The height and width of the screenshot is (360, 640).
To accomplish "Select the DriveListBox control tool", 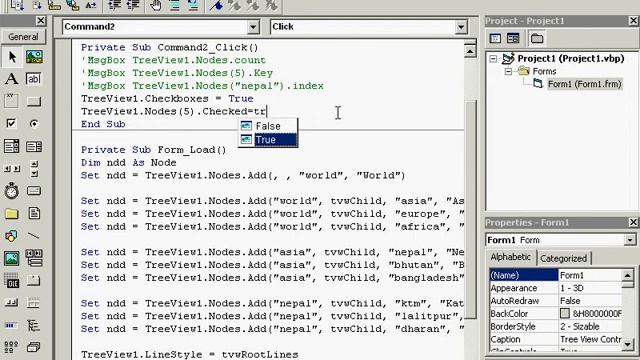I will pos(34,191).
